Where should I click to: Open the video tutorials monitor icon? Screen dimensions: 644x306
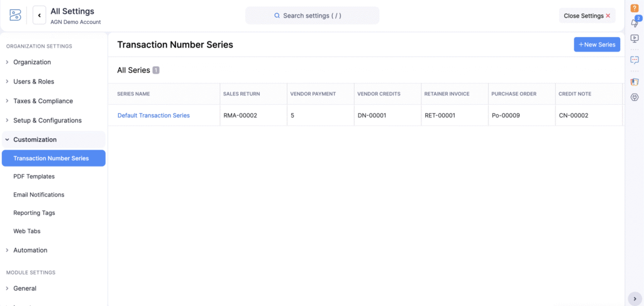pyautogui.click(x=634, y=38)
